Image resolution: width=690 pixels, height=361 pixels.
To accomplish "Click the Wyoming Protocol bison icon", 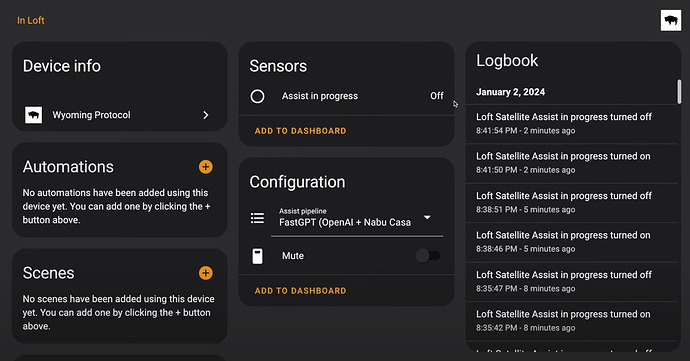I will pyautogui.click(x=33, y=115).
